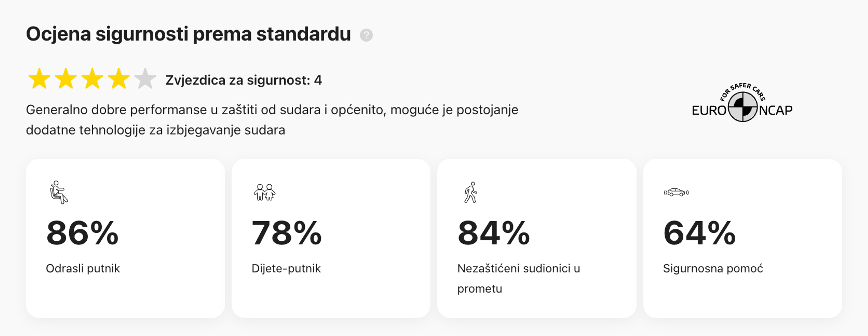Viewport: 868px width, 336px height.
Task: Click the car with sensors icon
Action: [676, 192]
